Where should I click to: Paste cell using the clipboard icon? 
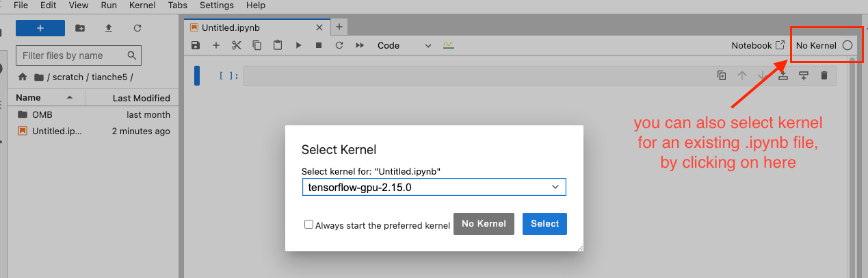(278, 45)
